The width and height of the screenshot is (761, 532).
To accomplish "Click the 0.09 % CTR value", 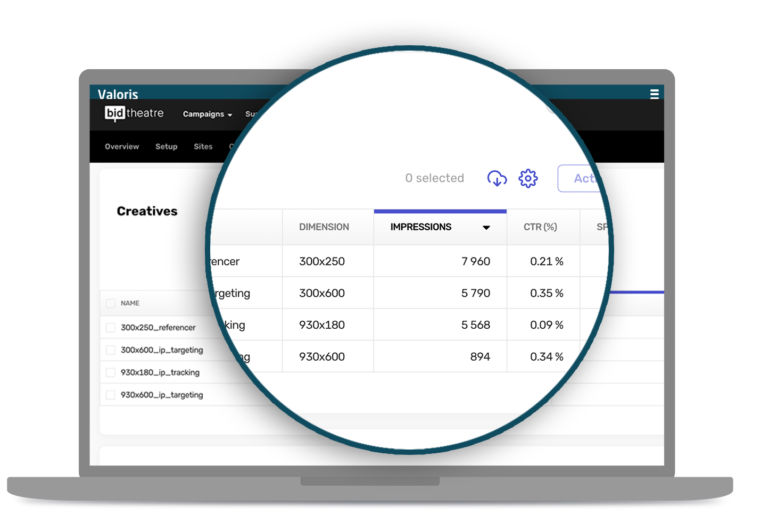I will (x=547, y=325).
